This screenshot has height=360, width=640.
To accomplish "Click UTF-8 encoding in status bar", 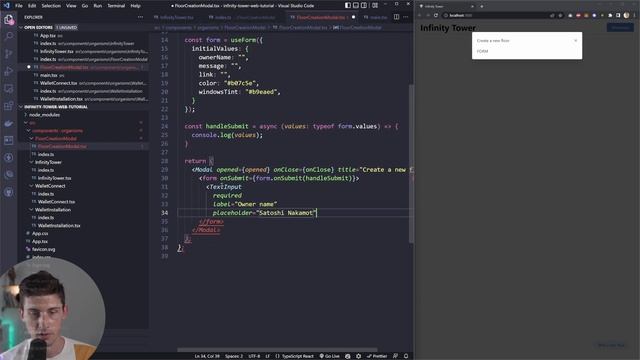I will tap(254, 356).
